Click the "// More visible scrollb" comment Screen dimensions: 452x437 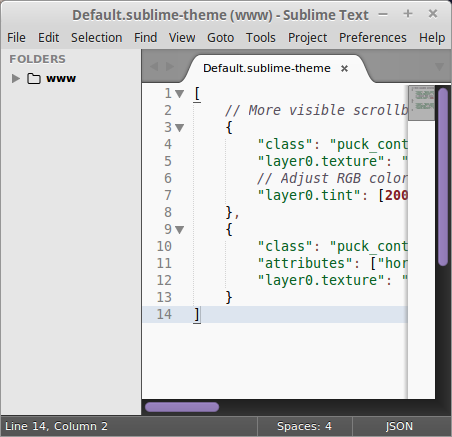tap(316, 111)
